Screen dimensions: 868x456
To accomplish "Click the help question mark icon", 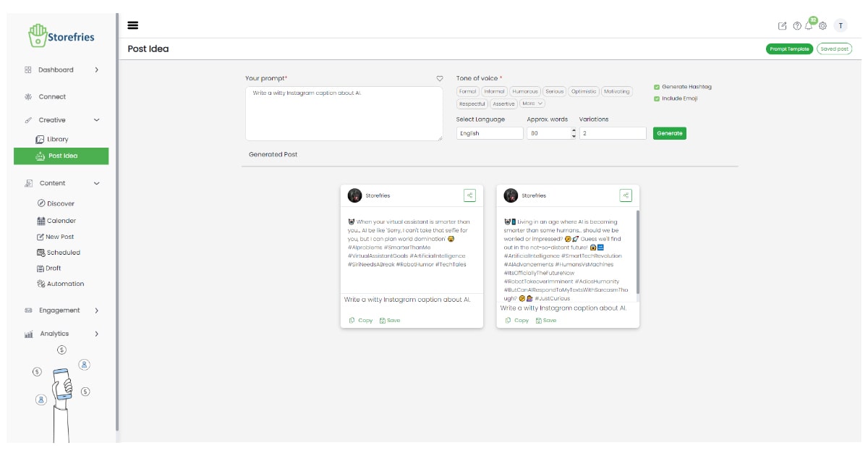I will tap(797, 26).
